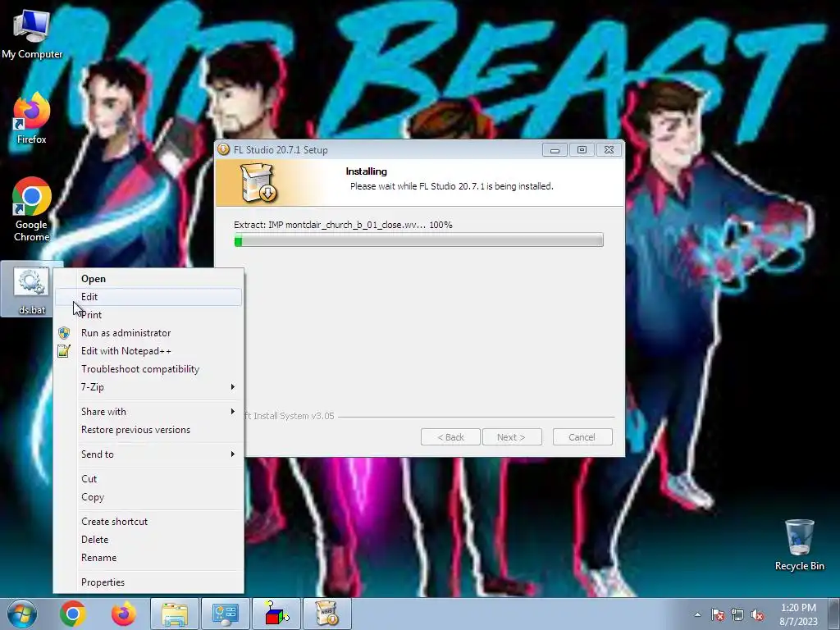Select Run as administrator
The image size is (840, 630).
tap(148, 333)
